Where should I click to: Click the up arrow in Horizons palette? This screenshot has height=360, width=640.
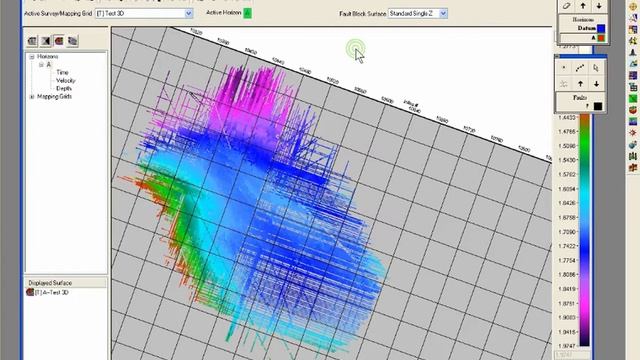pyautogui.click(x=583, y=6)
